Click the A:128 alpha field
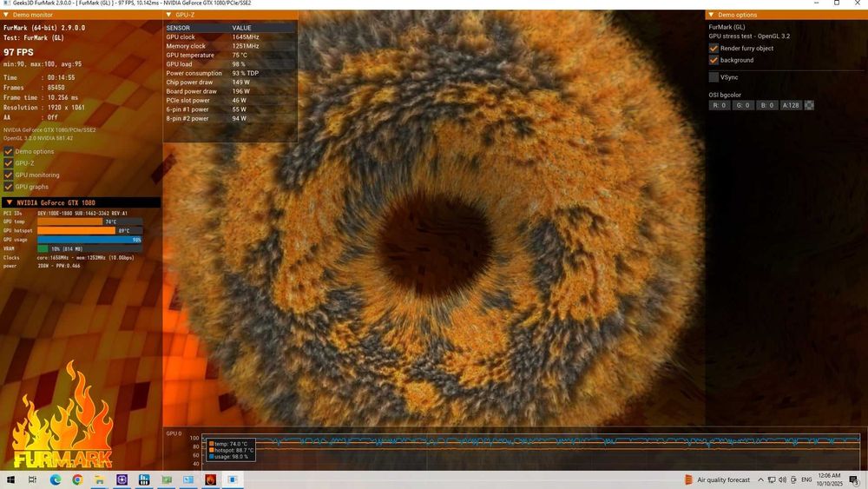Image resolution: width=868 pixels, height=489 pixels. (791, 105)
